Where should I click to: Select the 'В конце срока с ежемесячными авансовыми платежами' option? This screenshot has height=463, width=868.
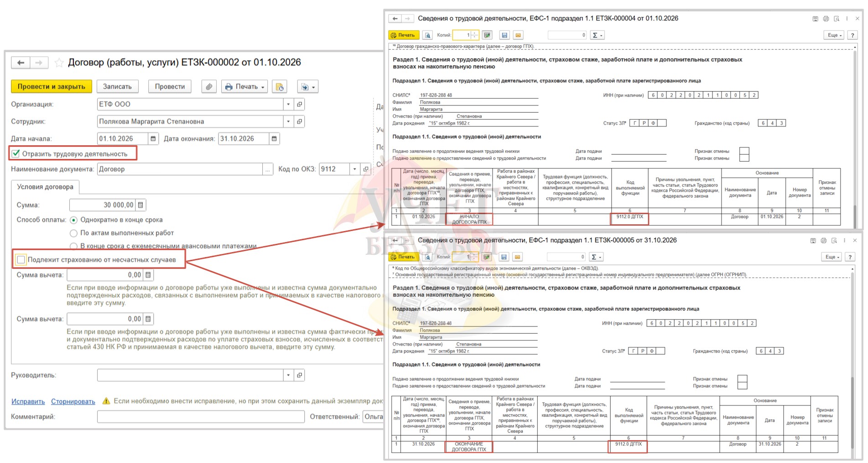(73, 246)
